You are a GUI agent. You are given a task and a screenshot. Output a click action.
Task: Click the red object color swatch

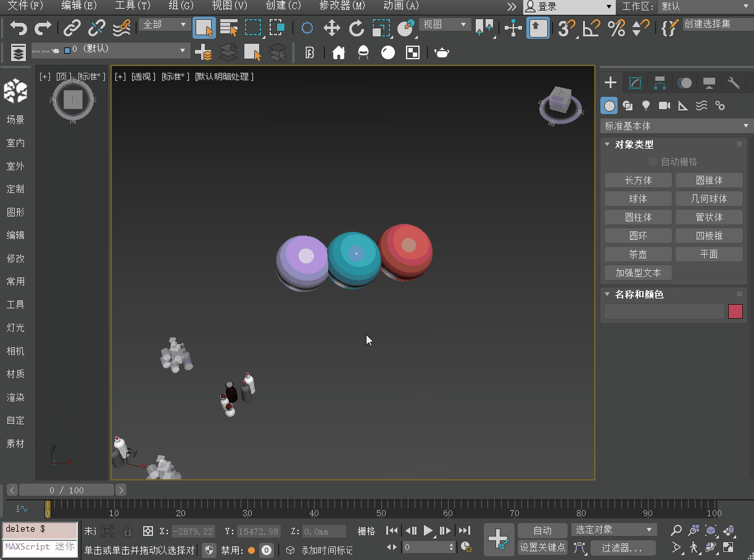(x=735, y=311)
